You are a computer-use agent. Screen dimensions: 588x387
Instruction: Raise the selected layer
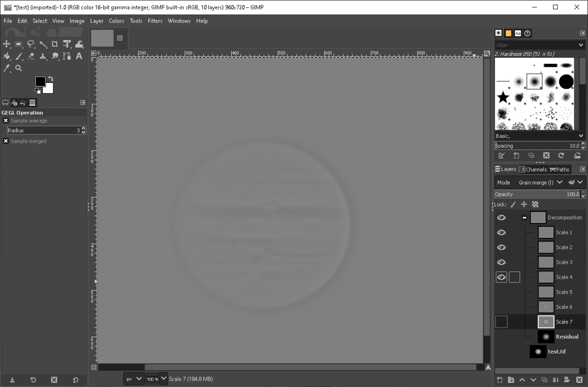click(522, 380)
